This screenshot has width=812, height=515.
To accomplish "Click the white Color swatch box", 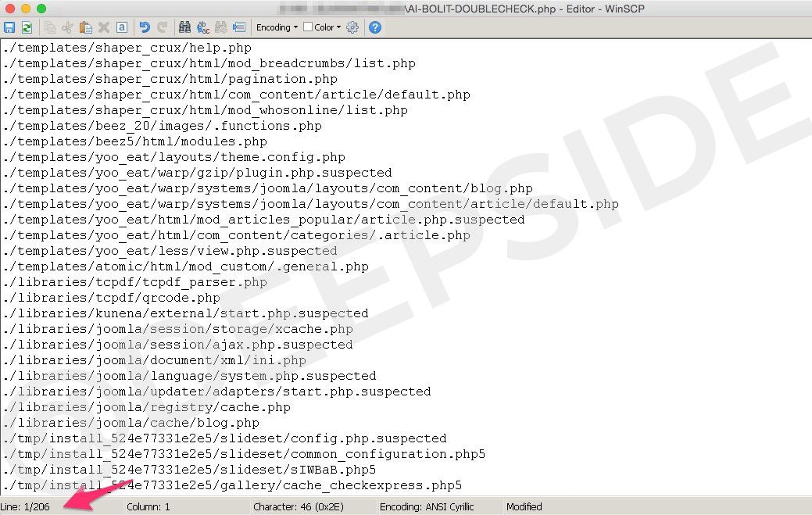I will pyautogui.click(x=308, y=27).
